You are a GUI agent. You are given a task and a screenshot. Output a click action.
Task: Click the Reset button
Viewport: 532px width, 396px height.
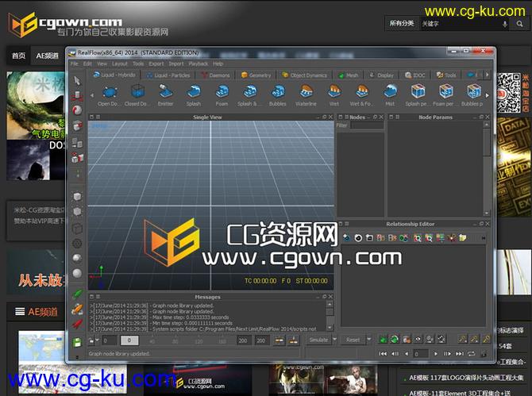[353, 340]
